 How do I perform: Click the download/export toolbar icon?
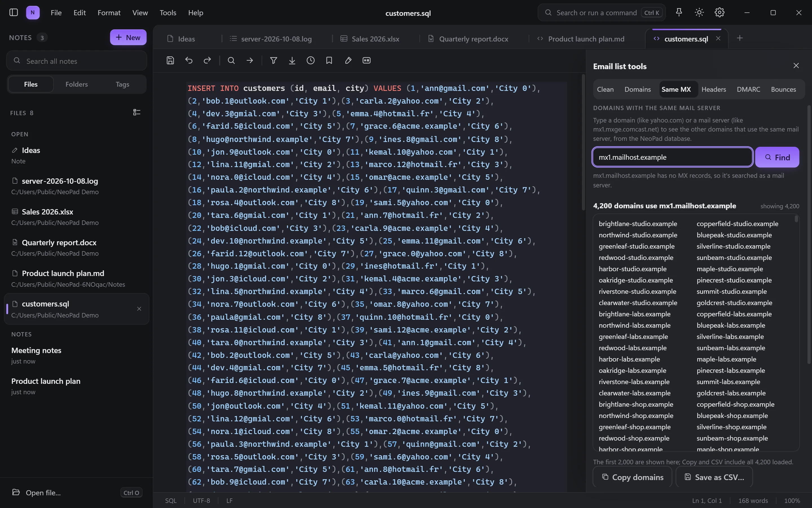pos(292,60)
